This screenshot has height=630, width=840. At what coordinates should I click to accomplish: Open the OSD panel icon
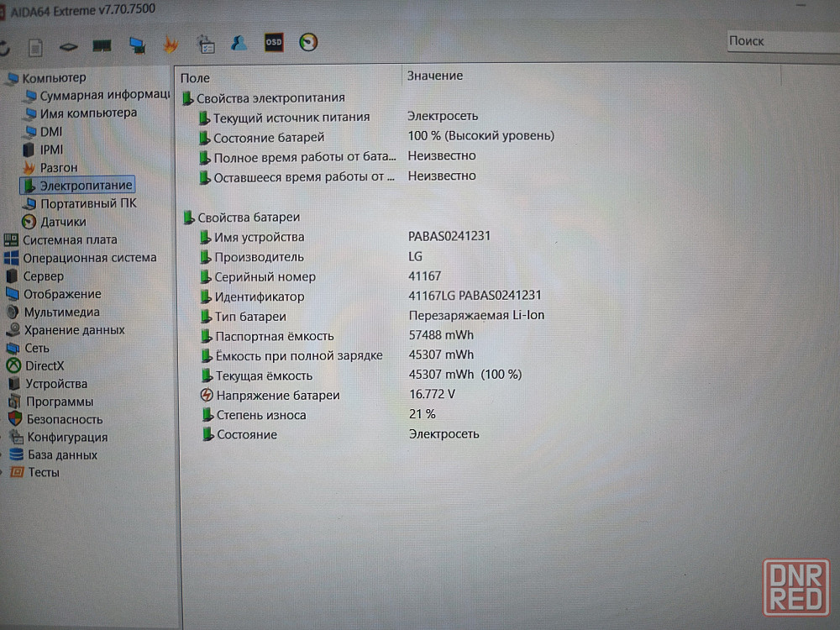tap(274, 42)
